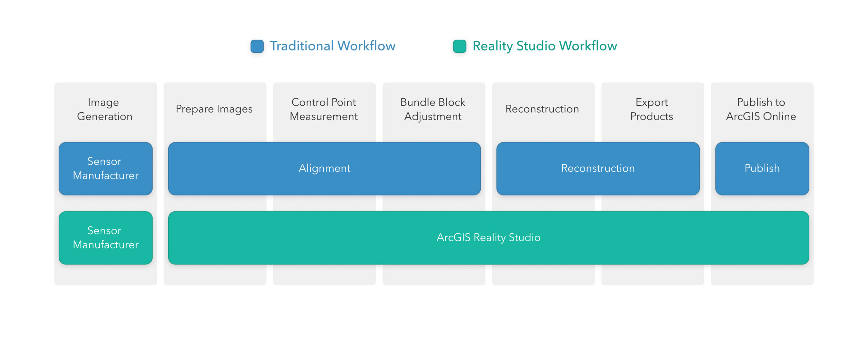
Task: Select the Control Point Measurement heading
Action: 323,109
